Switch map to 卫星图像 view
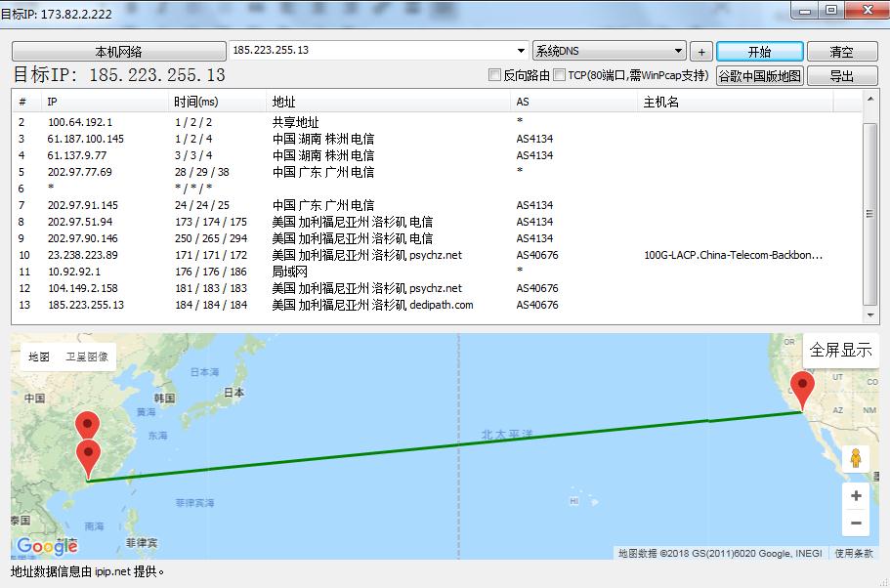Screen dimensions: 890x588 87,357
